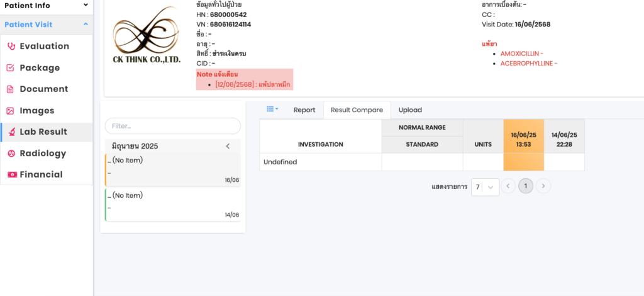Open the Upload tab
Screen dimensions: 644x296
410,110
